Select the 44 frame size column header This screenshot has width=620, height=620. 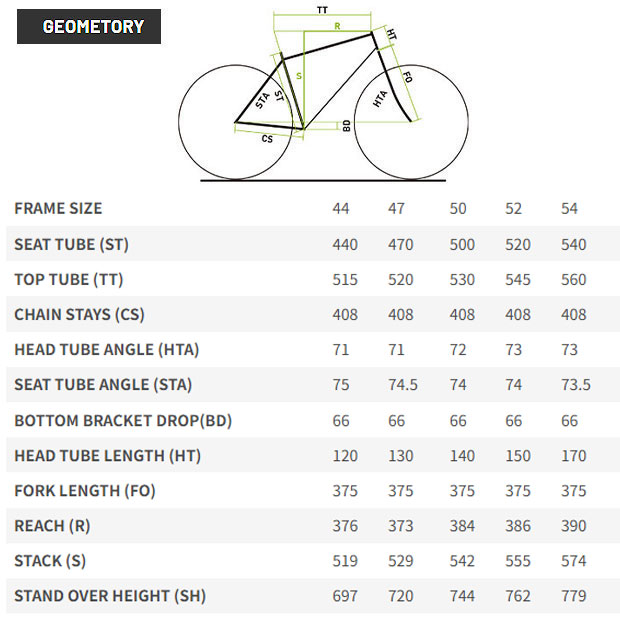point(341,209)
